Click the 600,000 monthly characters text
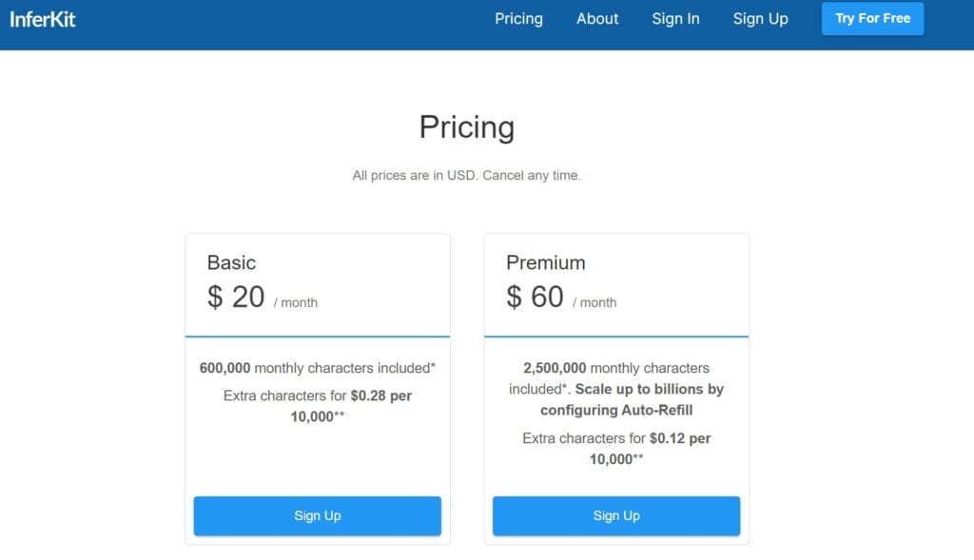The width and height of the screenshot is (974, 560). click(x=317, y=368)
